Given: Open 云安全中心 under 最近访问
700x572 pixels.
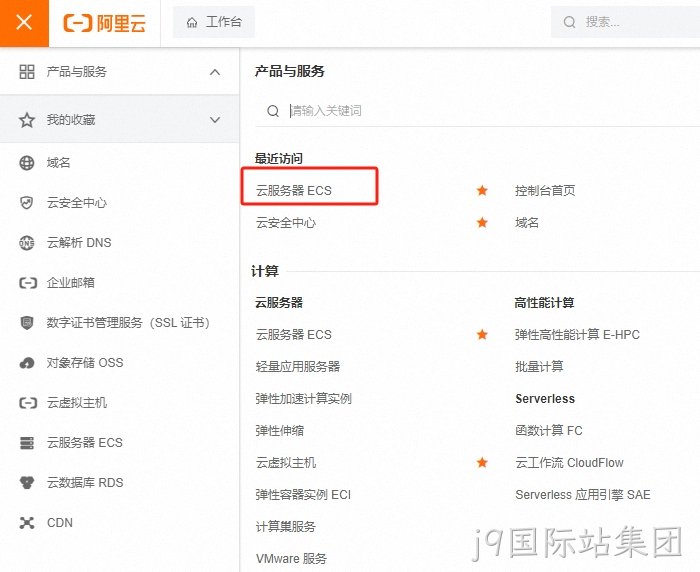Looking at the screenshot, I should (286, 222).
